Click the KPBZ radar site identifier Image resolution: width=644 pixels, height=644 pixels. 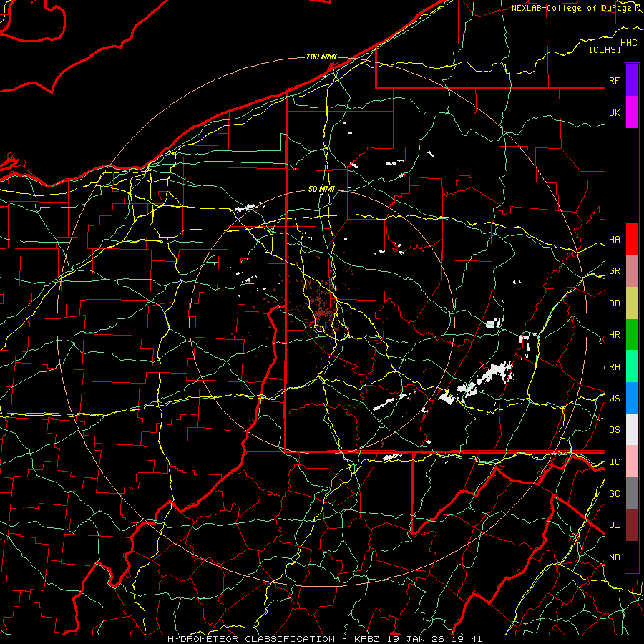pos(368,639)
